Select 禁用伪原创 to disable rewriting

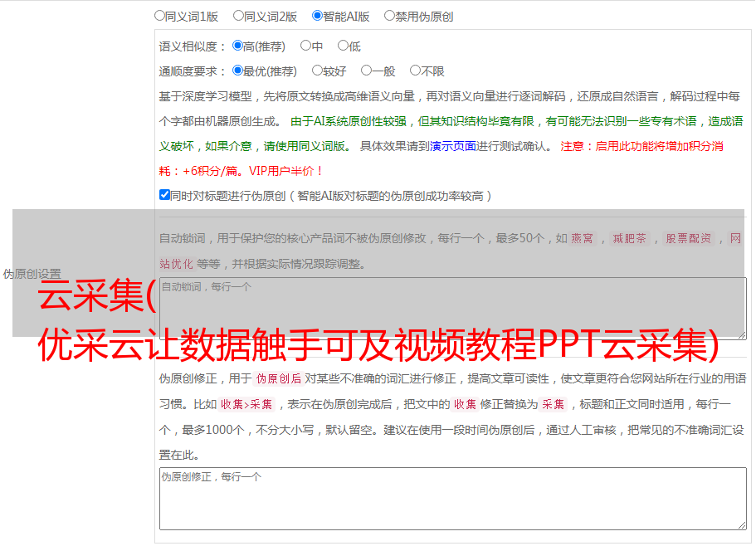[x=389, y=16]
